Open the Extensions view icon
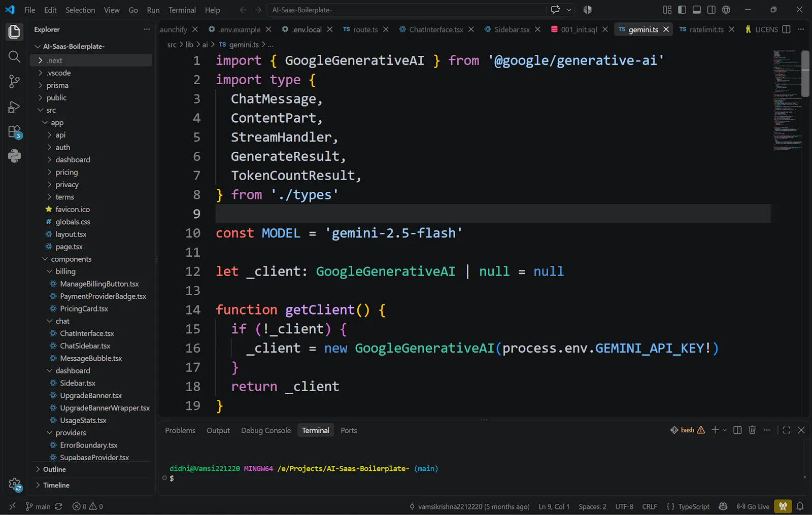The width and height of the screenshot is (812, 515). click(x=14, y=132)
